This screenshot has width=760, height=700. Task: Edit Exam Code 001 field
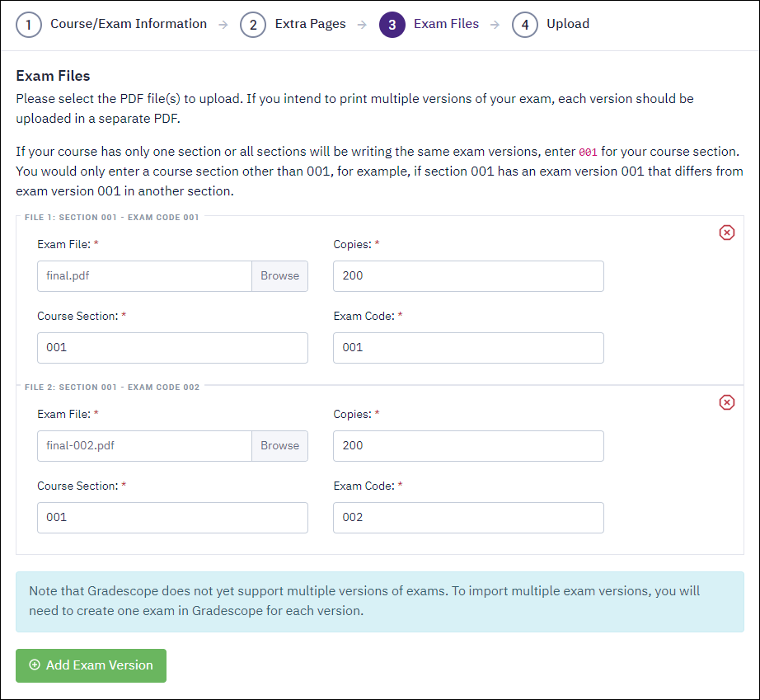click(x=468, y=348)
